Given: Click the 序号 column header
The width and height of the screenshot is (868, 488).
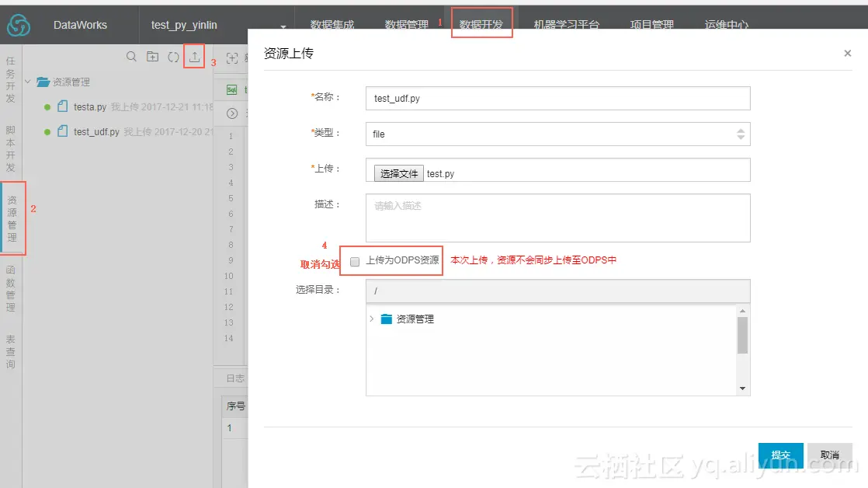Looking at the screenshot, I should 236,406.
